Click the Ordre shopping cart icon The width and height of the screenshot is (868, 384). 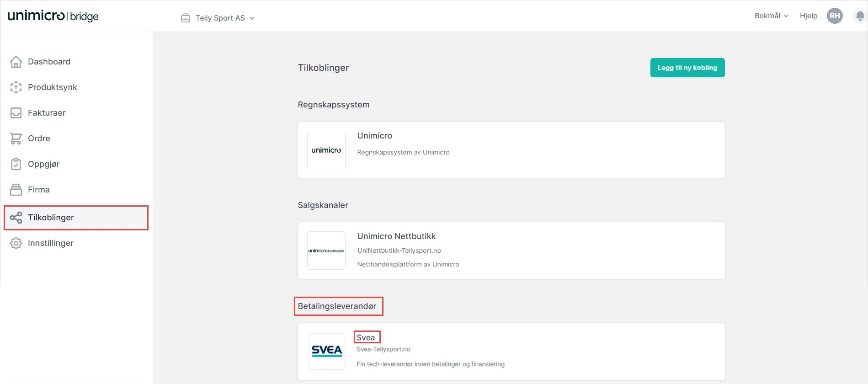[16, 139]
